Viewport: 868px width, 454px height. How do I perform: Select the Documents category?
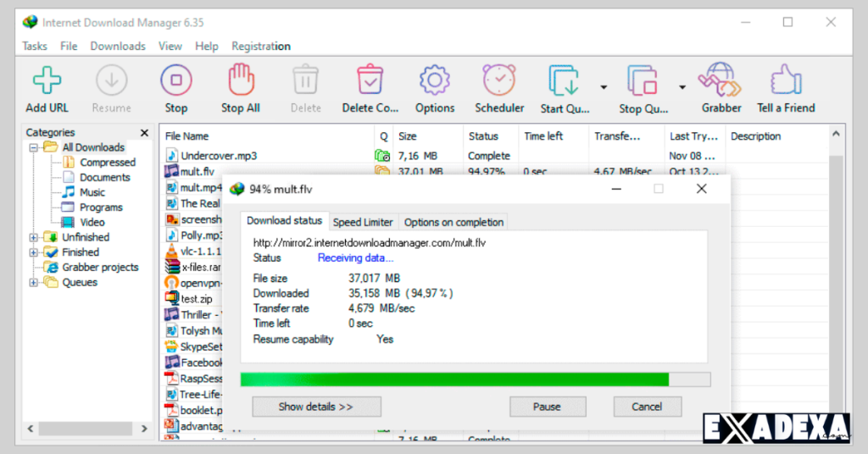pyautogui.click(x=104, y=178)
